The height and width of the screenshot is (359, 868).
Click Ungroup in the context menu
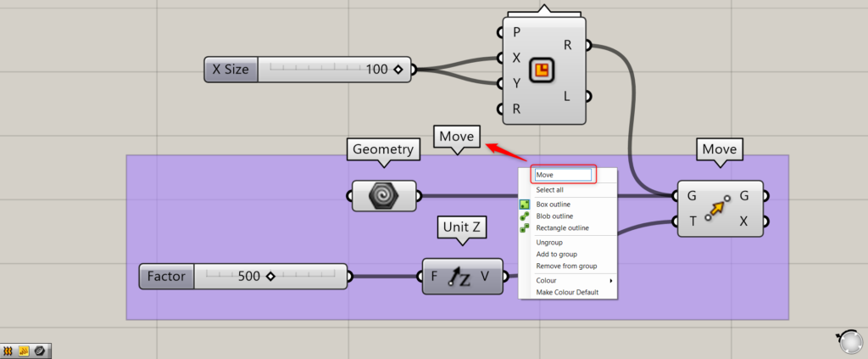(549, 243)
